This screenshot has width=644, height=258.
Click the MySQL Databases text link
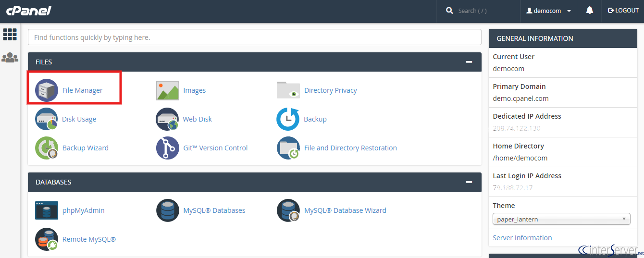pyautogui.click(x=214, y=210)
